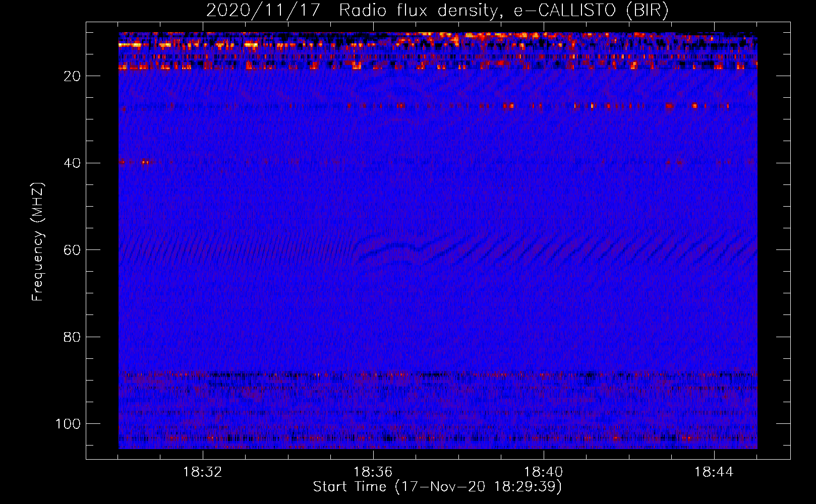The image size is (816, 504).
Task: Click the '100' frequency tick label
Action: click(68, 424)
